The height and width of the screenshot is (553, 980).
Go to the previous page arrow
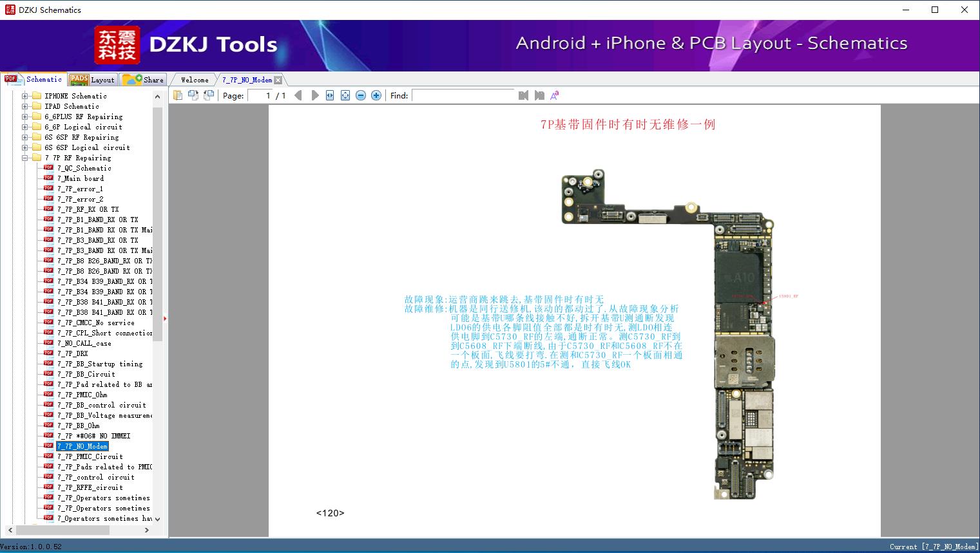click(x=298, y=95)
